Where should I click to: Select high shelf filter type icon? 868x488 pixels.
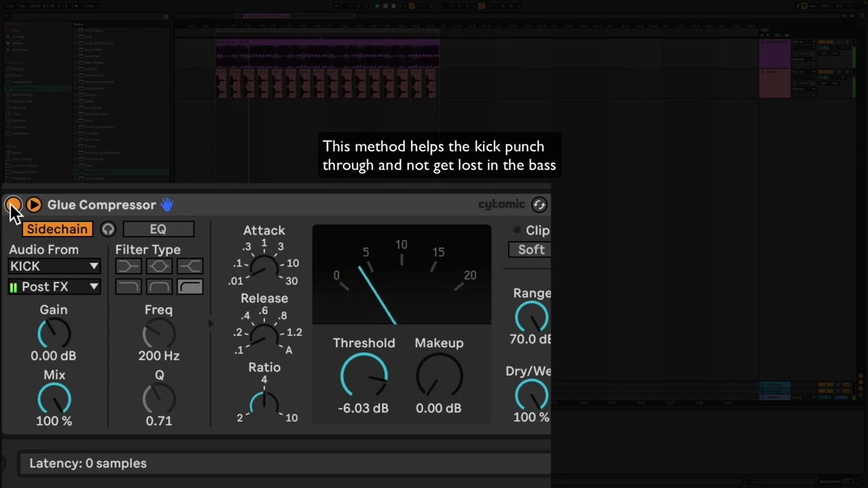point(190,266)
